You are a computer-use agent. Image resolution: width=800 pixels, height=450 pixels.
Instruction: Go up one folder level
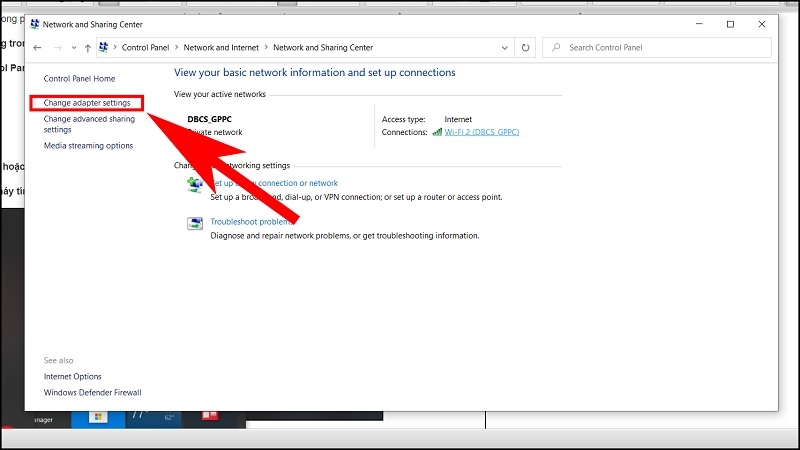tap(88, 47)
